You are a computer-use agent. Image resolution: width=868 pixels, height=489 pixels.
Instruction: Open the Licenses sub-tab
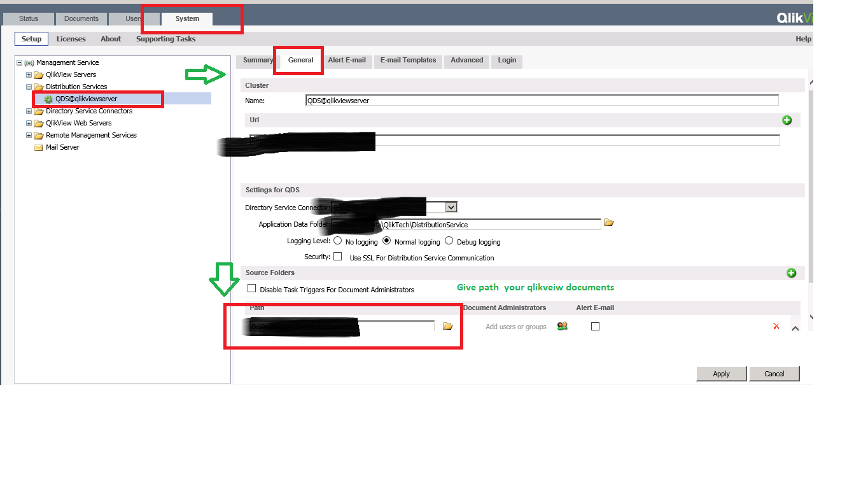pos(71,39)
